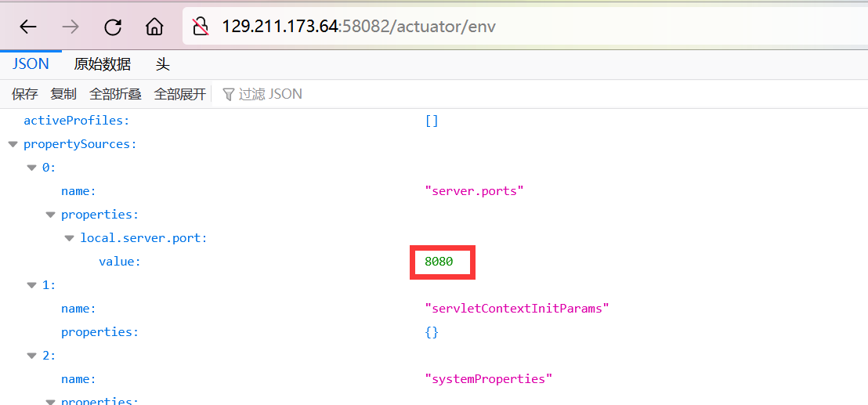868x405 pixels.
Task: Collapse the propertySources item 2 node
Action: 32,356
